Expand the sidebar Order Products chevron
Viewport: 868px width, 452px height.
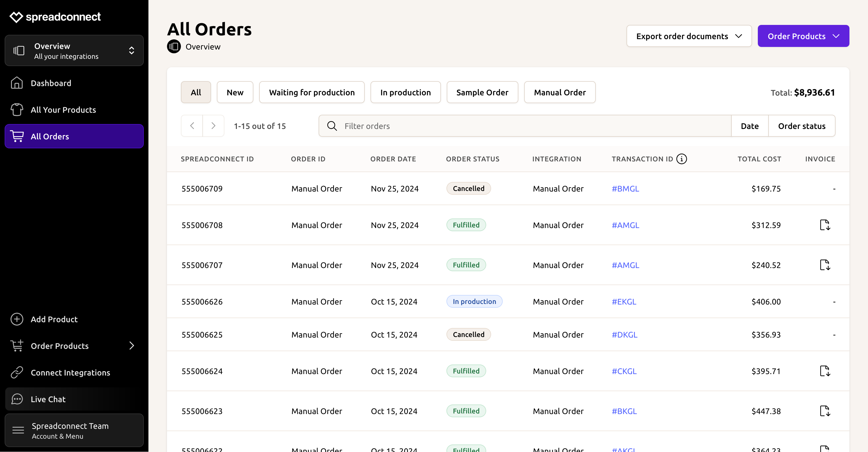point(132,346)
